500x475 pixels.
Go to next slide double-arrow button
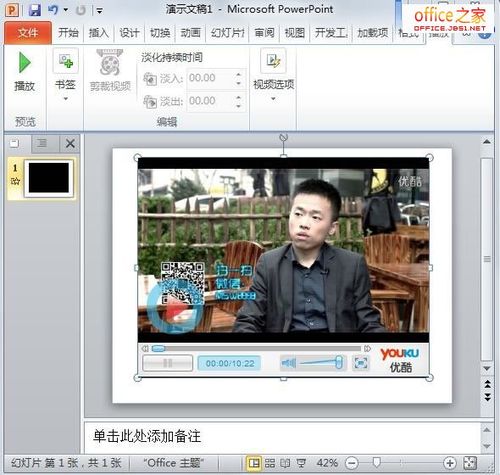(487, 397)
